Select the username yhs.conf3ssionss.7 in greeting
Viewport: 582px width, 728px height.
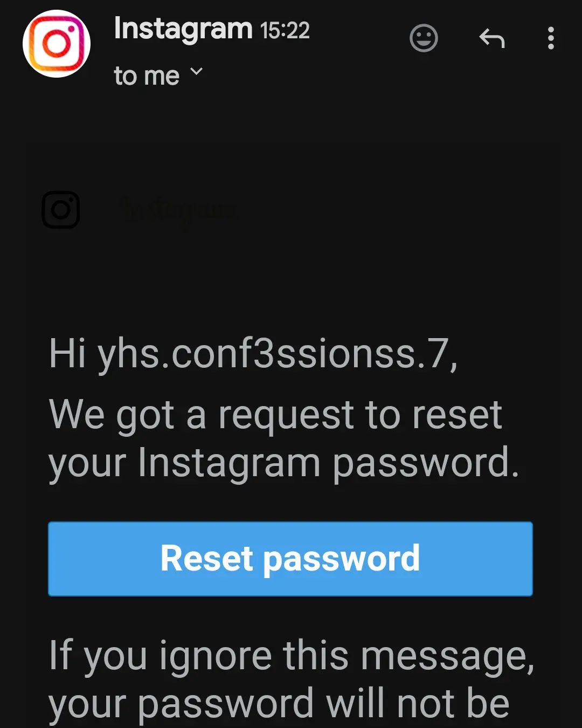point(277,354)
